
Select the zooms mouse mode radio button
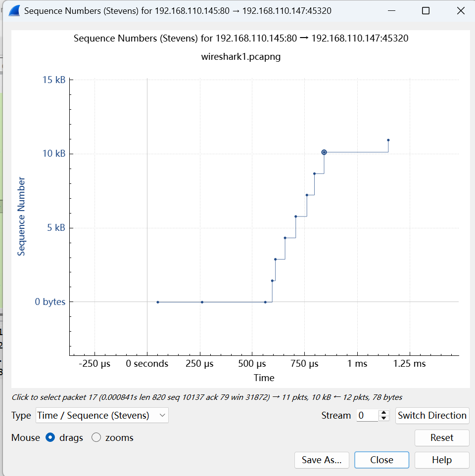point(96,437)
